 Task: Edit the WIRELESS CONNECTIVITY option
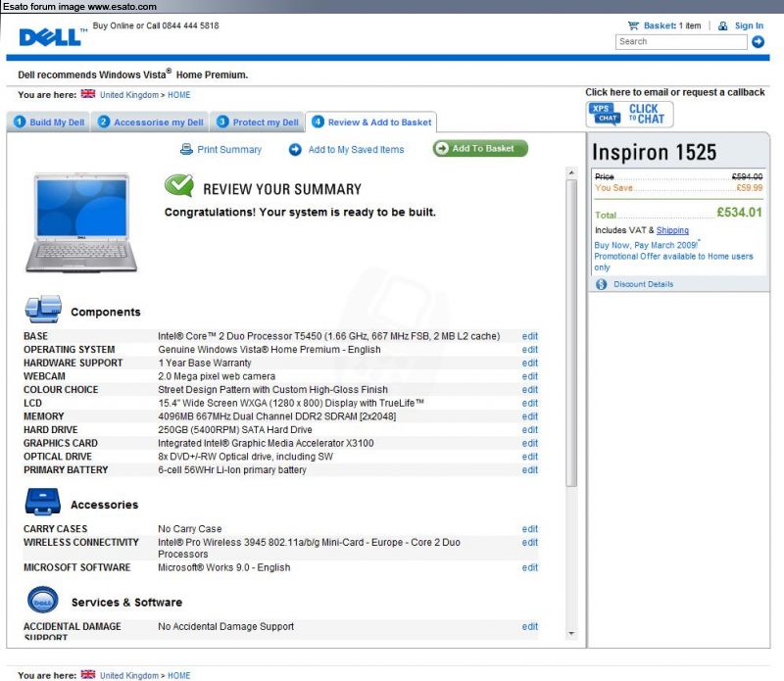coord(530,543)
